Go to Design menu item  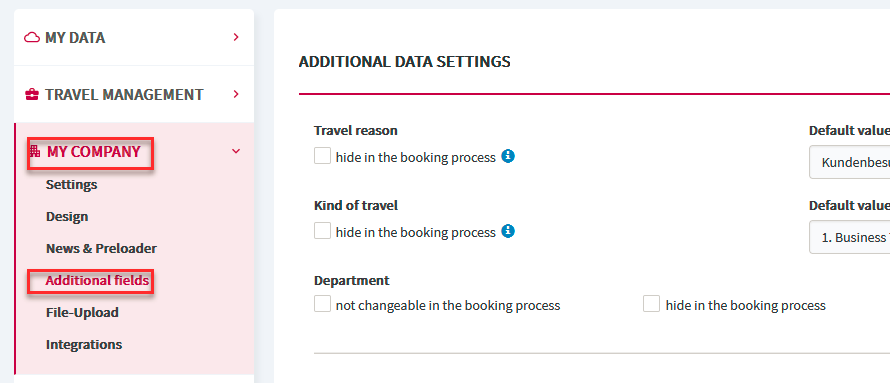pos(67,217)
